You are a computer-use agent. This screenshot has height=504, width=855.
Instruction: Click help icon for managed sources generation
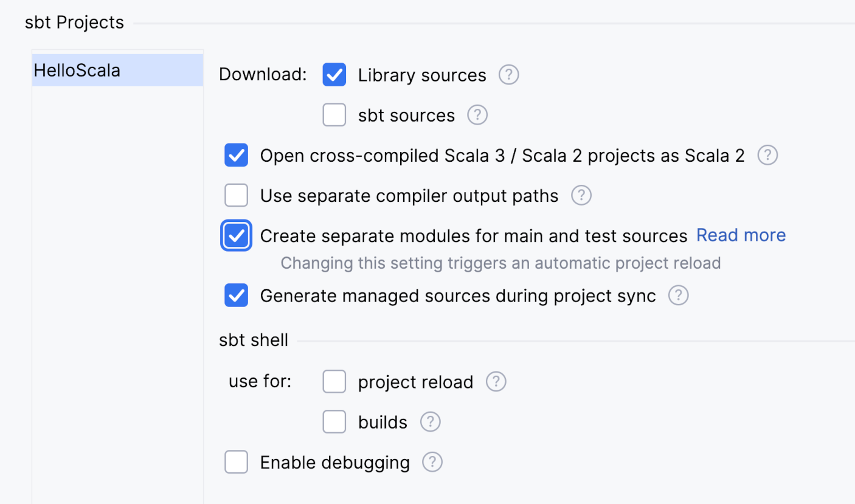(678, 295)
